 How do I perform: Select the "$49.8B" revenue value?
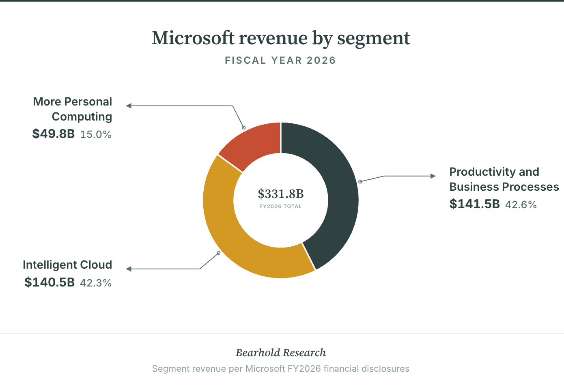(54, 134)
